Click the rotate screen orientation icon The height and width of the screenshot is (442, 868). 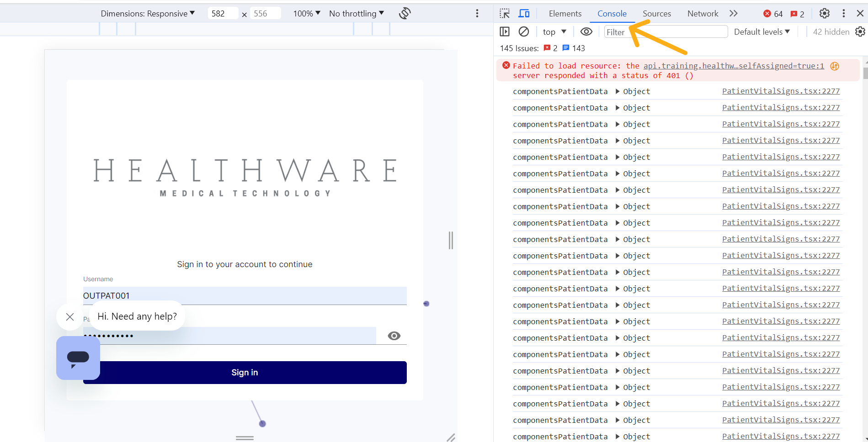point(405,13)
